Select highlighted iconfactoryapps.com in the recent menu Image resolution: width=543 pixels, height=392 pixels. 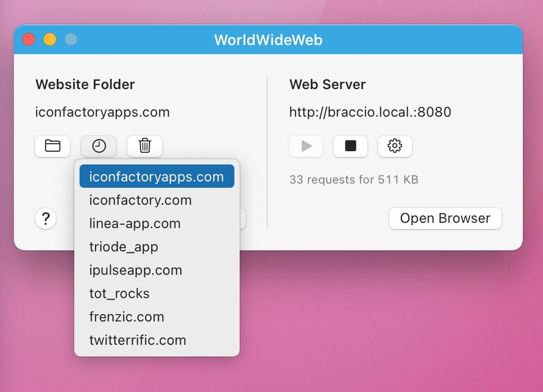[x=157, y=177]
